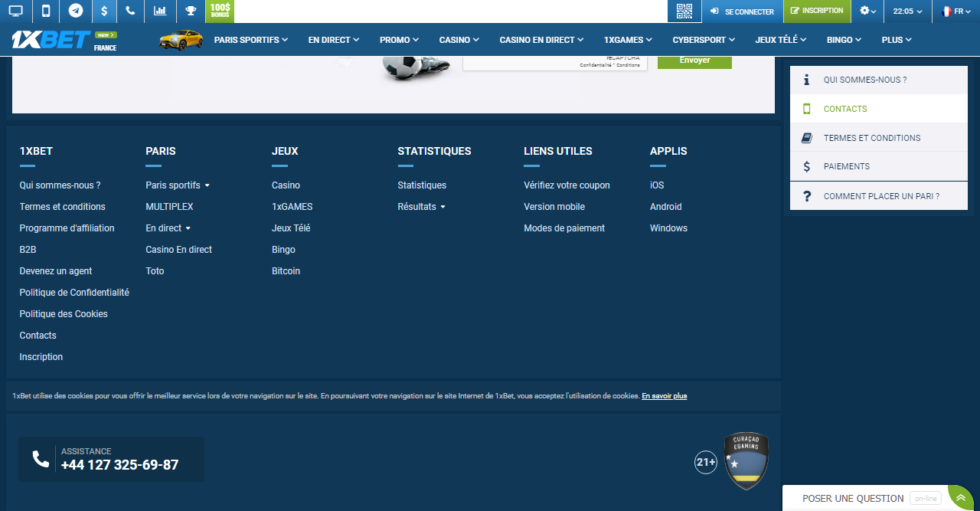
Task: Open the EN DIRECT navigation menu
Action: pyautogui.click(x=334, y=40)
